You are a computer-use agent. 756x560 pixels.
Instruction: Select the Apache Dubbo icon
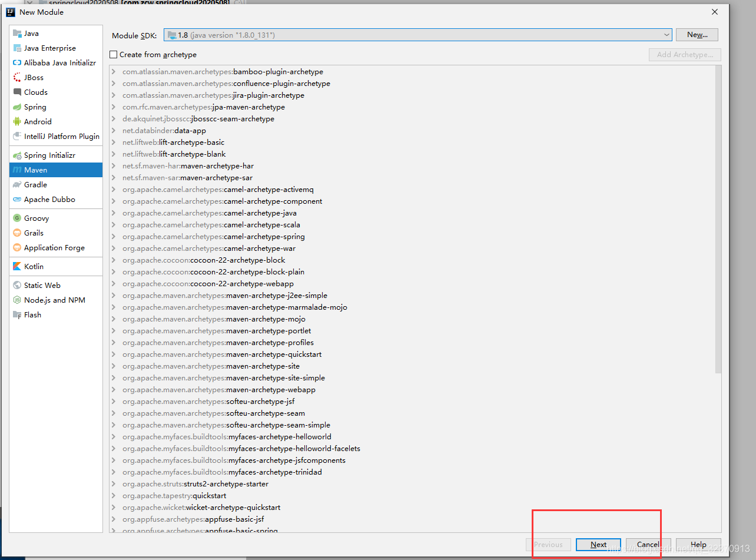tap(17, 200)
